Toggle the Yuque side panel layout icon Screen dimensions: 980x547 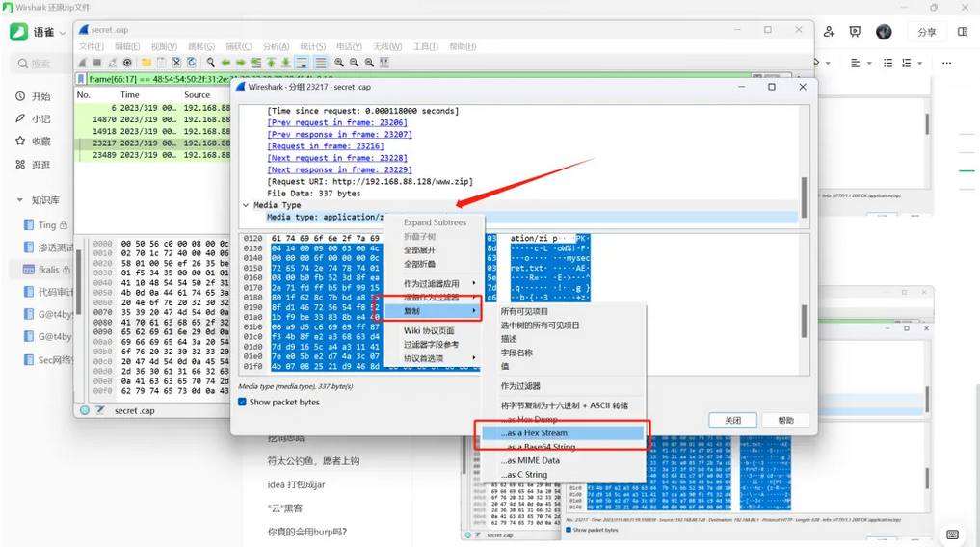click(963, 32)
